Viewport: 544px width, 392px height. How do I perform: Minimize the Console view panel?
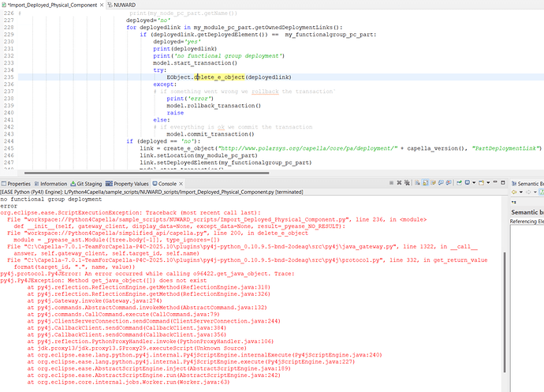495,182
